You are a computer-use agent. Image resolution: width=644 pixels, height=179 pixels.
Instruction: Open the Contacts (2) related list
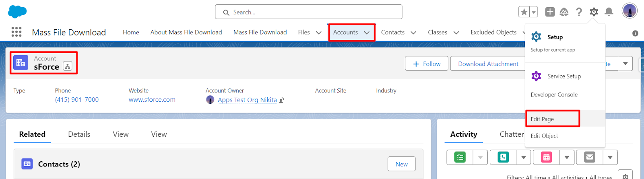pyautogui.click(x=59, y=164)
